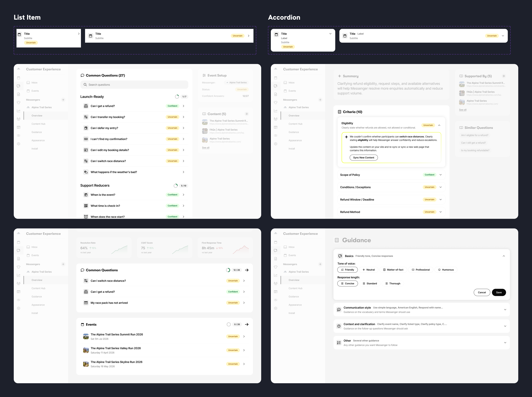This screenshot has height=397, width=532.
Task: Open Events list with the arrow icon
Action: pos(247,324)
